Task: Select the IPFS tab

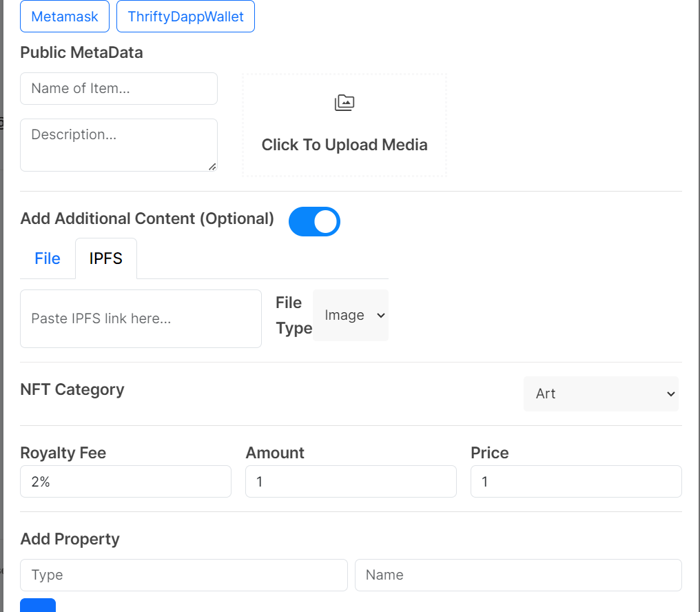Action: [x=106, y=258]
